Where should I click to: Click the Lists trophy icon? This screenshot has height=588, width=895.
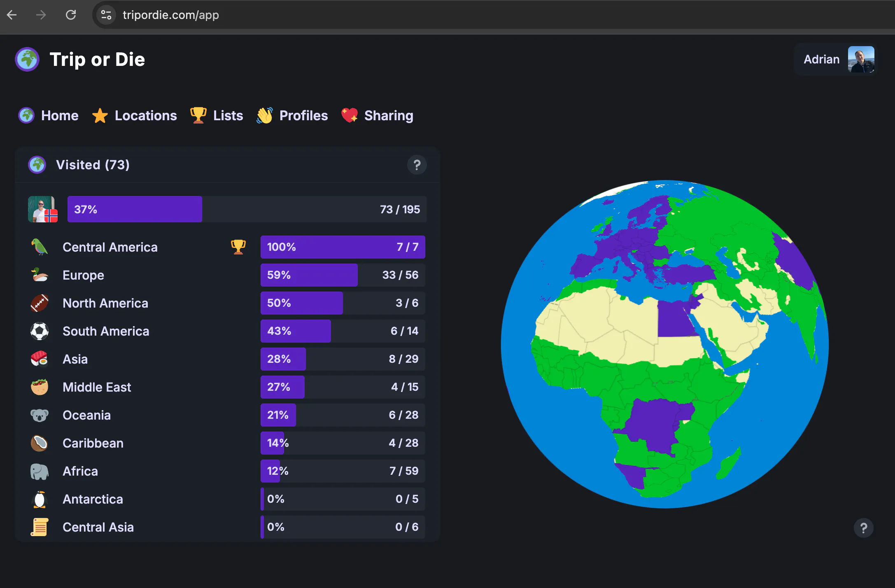point(198,115)
